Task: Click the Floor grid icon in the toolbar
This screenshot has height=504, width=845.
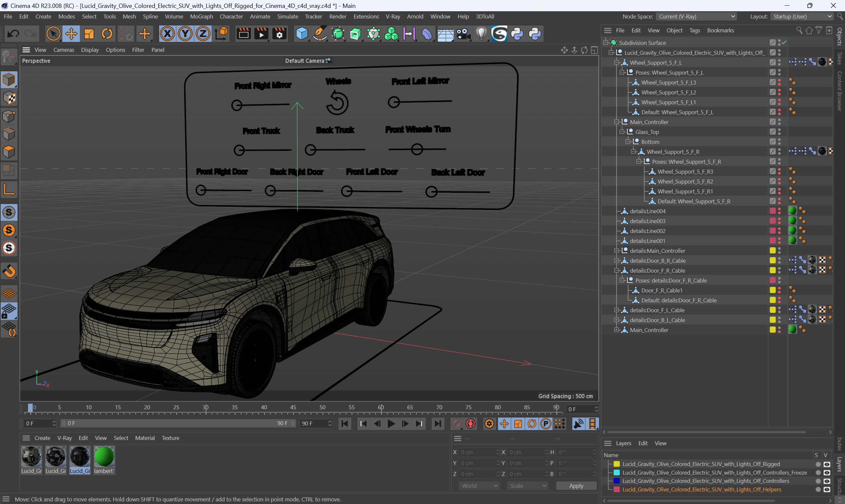Action: click(x=445, y=34)
